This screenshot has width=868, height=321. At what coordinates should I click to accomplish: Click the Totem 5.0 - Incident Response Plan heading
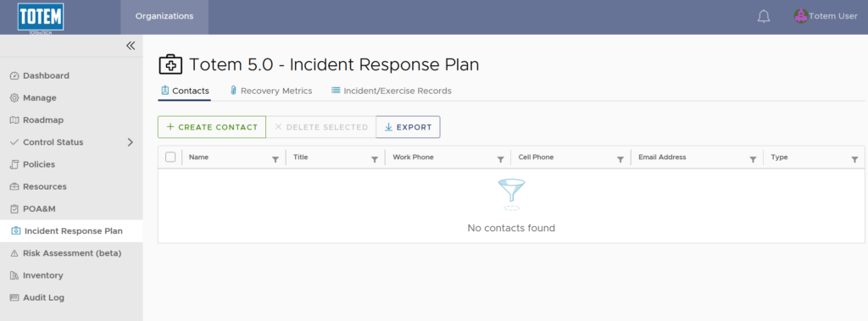334,64
